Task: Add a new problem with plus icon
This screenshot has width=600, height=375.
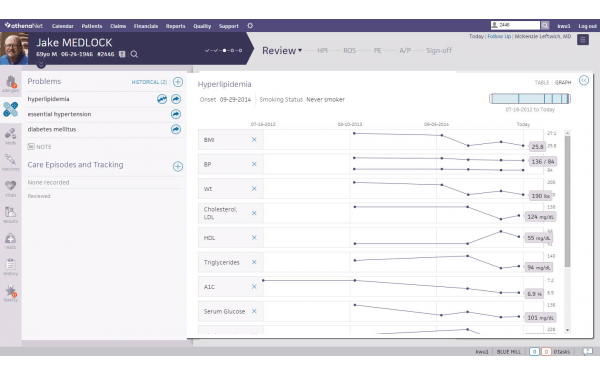Action: click(x=178, y=82)
